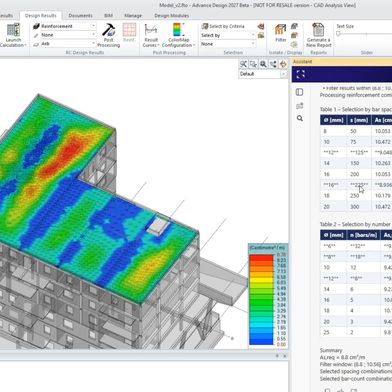Open the Reinforcement dropdown
This screenshot has height=392, width=392.
tap(68, 26)
